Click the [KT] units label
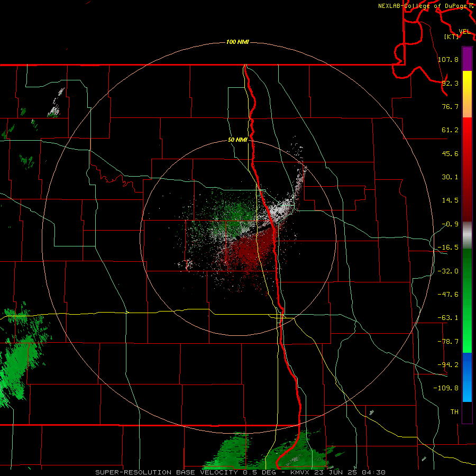476x476 pixels. (x=452, y=36)
